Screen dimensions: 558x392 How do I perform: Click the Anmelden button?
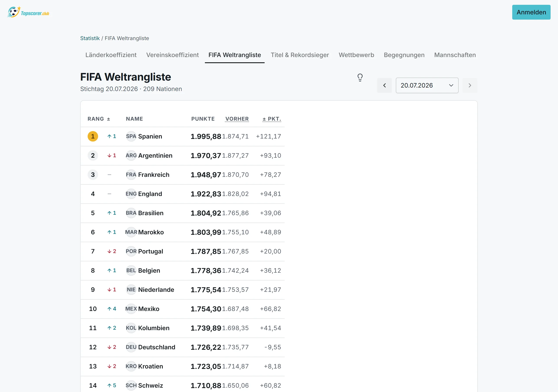point(531,12)
